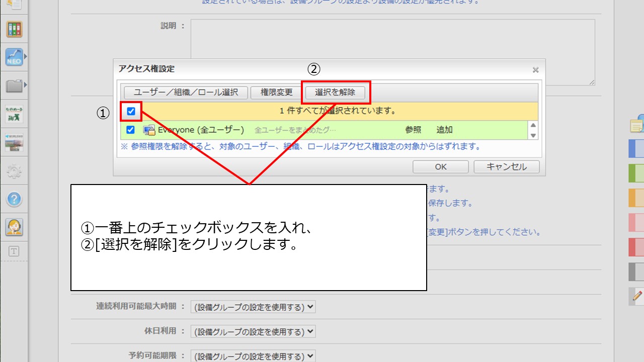The width and height of the screenshot is (644, 362).
Task: Toggle the select-all checkbox in yellow row
Action: coord(131,111)
